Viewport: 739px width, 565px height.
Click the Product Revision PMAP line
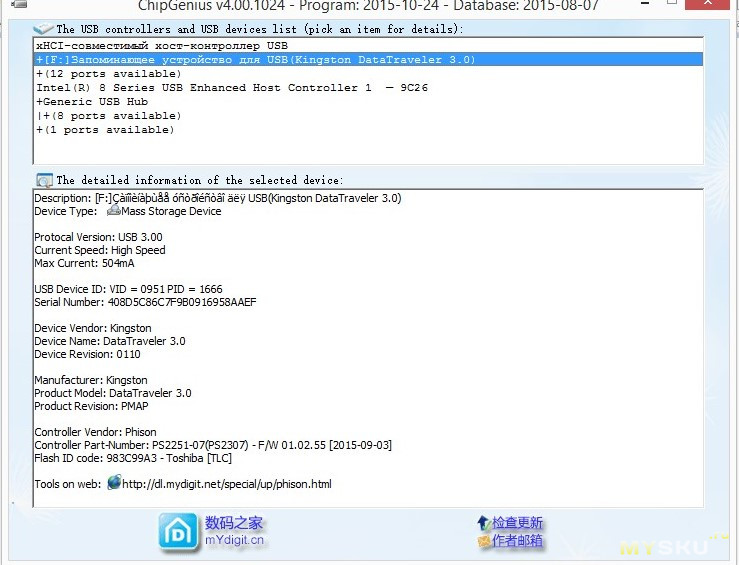(x=91, y=406)
